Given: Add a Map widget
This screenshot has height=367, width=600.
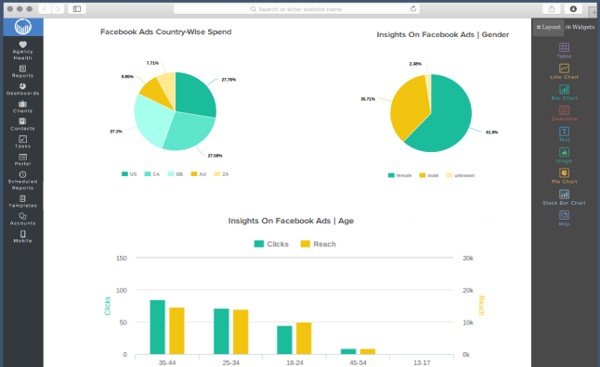Looking at the screenshot, I should pos(564,218).
